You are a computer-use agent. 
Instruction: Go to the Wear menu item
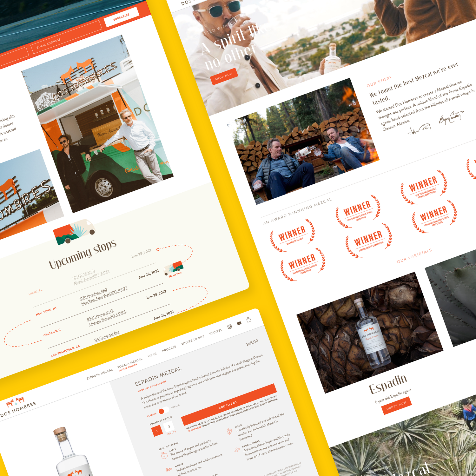click(x=152, y=355)
